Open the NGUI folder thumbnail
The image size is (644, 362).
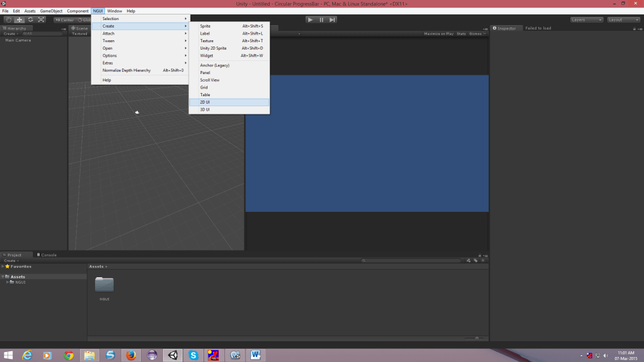(x=104, y=285)
